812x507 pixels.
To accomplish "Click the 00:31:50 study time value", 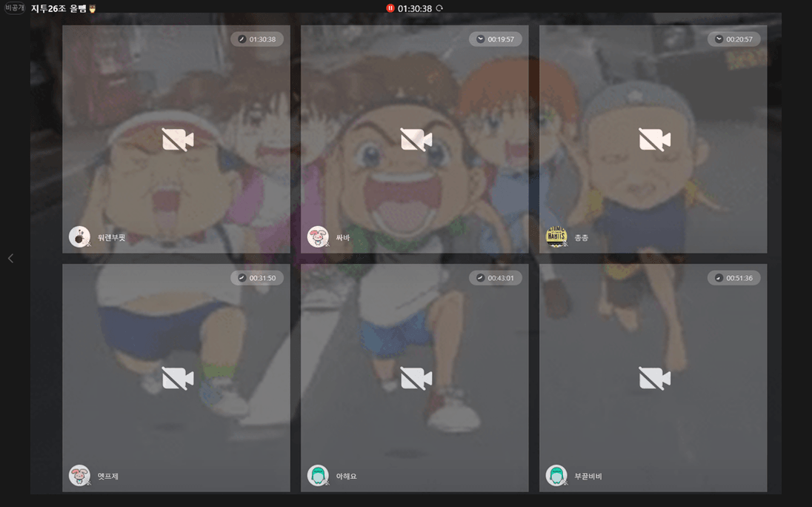I will (x=262, y=278).
